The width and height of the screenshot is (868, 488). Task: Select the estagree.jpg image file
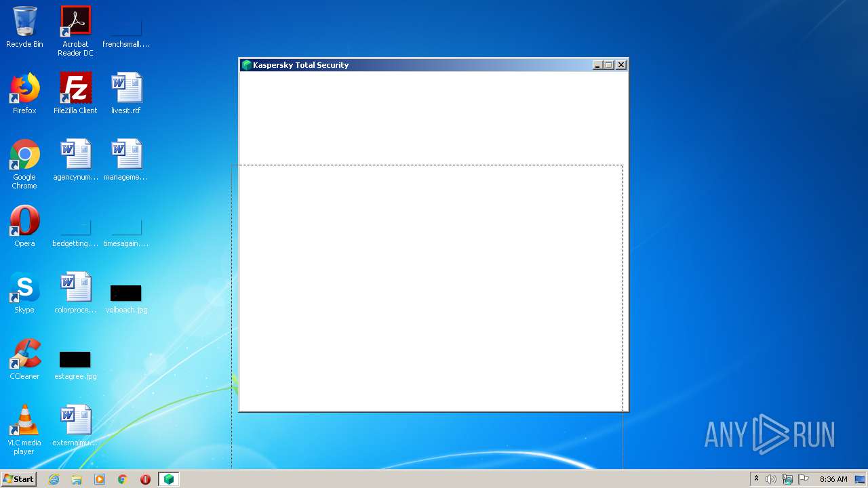[75, 365]
